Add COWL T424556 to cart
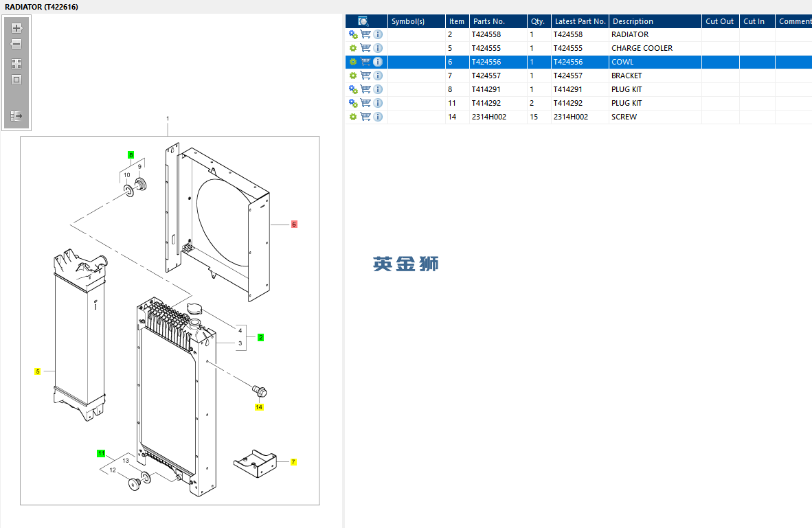812x528 pixels. point(365,62)
